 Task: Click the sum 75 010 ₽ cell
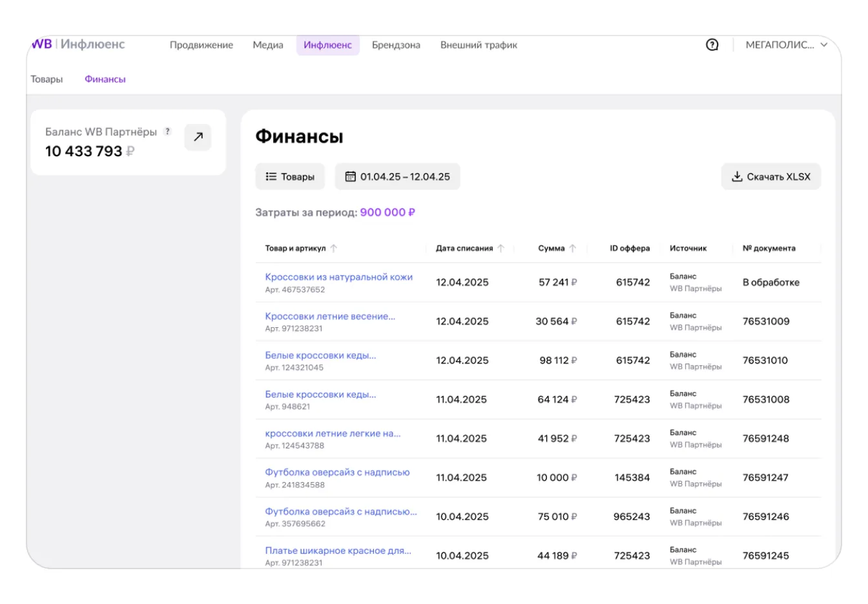(557, 516)
